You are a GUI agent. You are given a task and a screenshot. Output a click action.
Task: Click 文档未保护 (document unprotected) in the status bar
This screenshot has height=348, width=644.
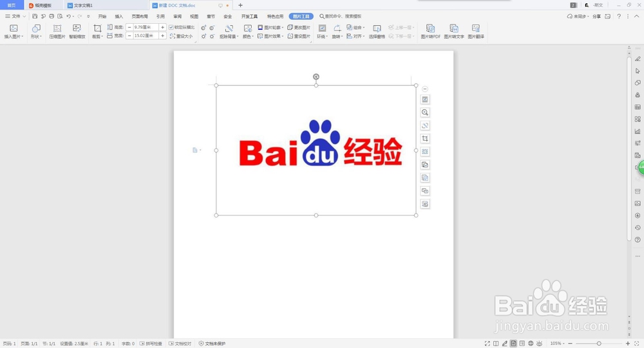(x=212, y=343)
